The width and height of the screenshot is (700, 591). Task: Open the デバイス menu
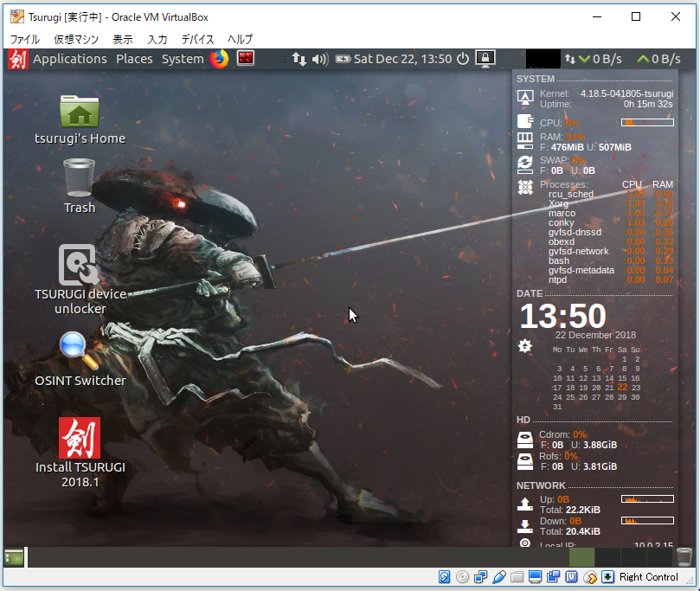(x=197, y=39)
